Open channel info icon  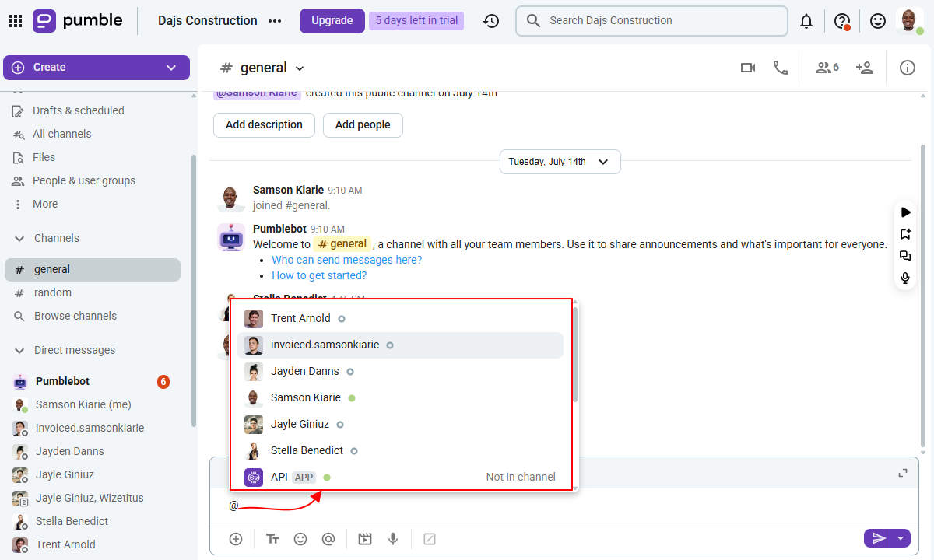point(908,68)
